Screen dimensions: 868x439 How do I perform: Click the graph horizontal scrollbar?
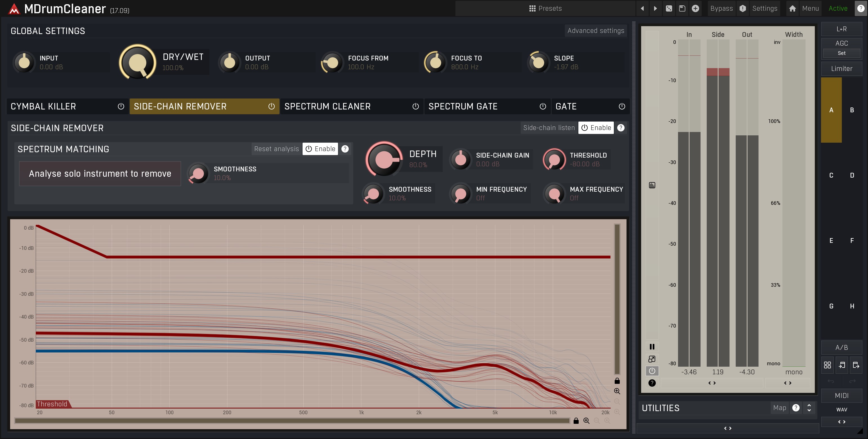[x=292, y=420]
